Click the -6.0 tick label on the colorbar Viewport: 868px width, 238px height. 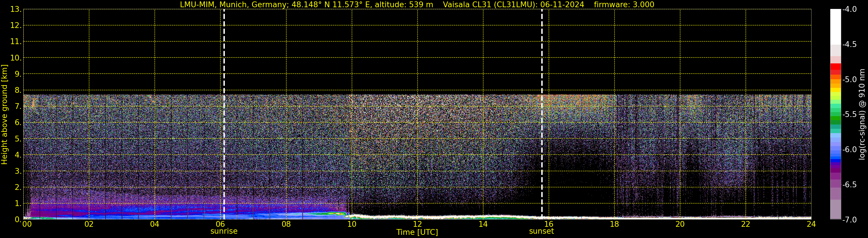(849, 150)
